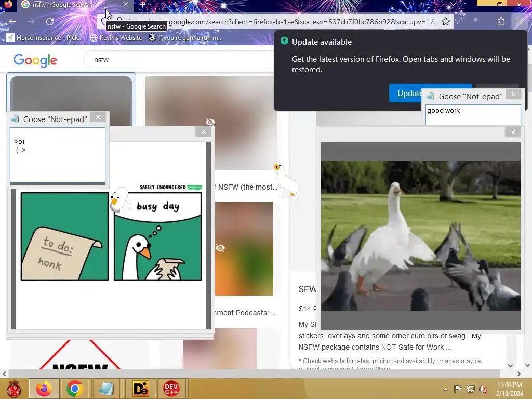Open the Start ornament button on taskbar
Image resolution: width=532 pixels, height=399 pixels.
coord(14,389)
